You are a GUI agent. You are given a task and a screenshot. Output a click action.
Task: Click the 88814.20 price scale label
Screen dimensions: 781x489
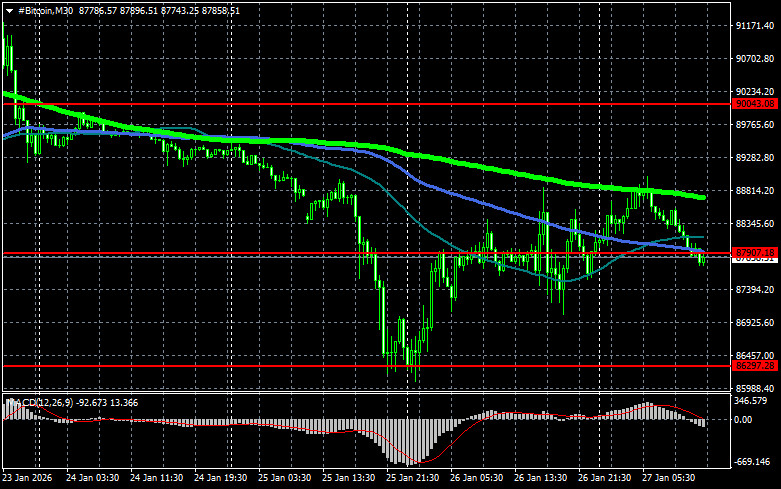[x=755, y=191]
